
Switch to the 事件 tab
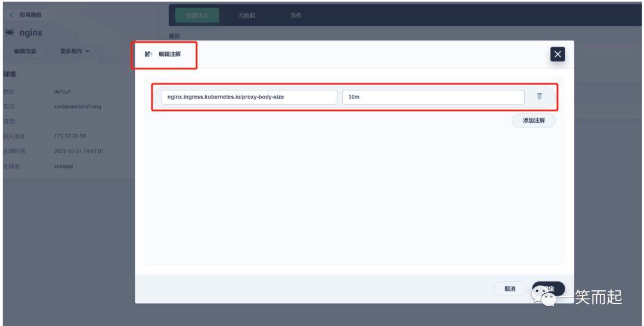coord(296,15)
